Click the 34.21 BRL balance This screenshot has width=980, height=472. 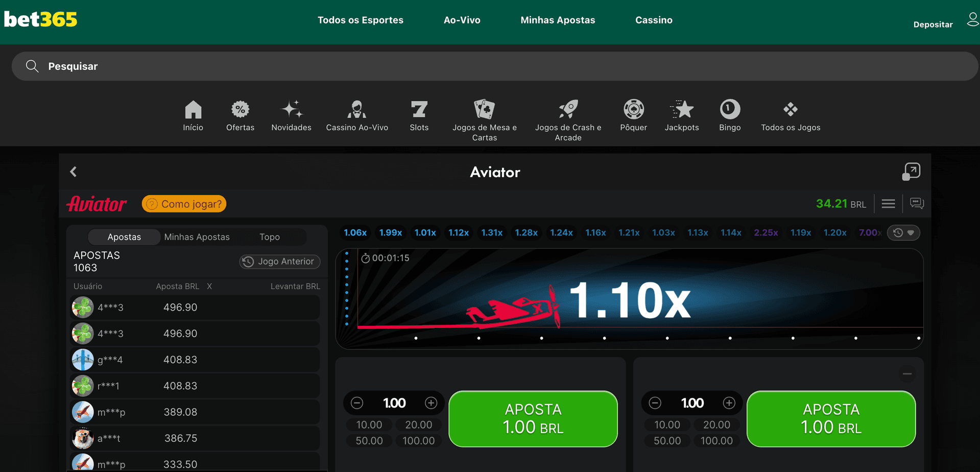pos(841,204)
